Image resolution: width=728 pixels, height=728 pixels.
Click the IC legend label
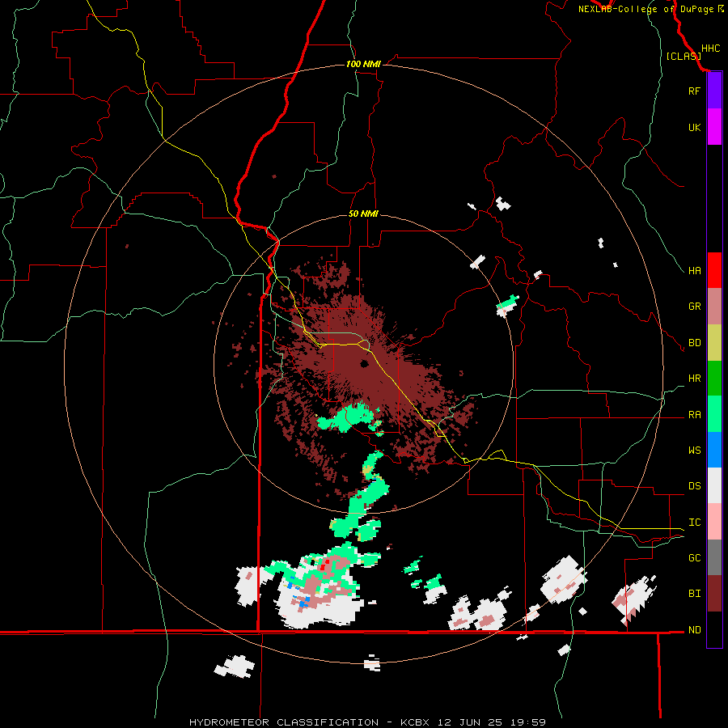[x=694, y=523]
